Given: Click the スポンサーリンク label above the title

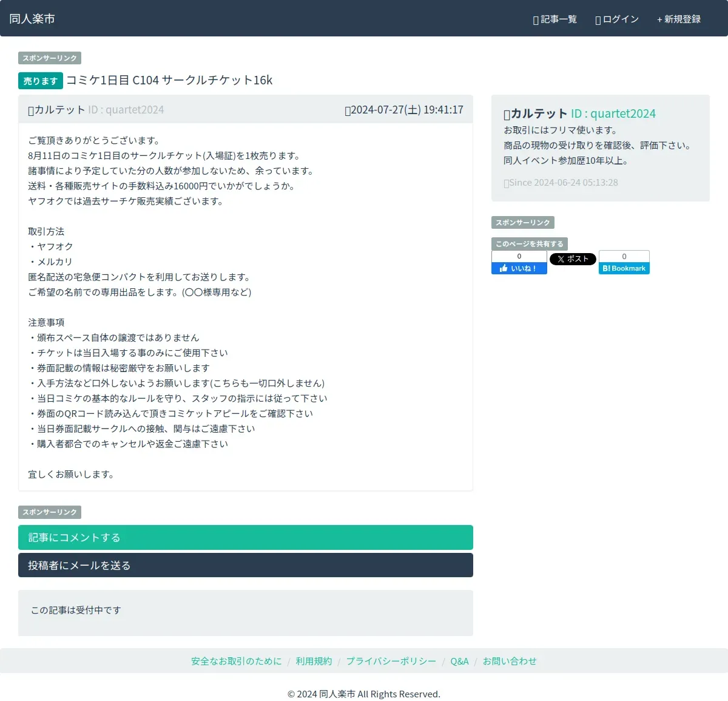Looking at the screenshot, I should (x=50, y=58).
